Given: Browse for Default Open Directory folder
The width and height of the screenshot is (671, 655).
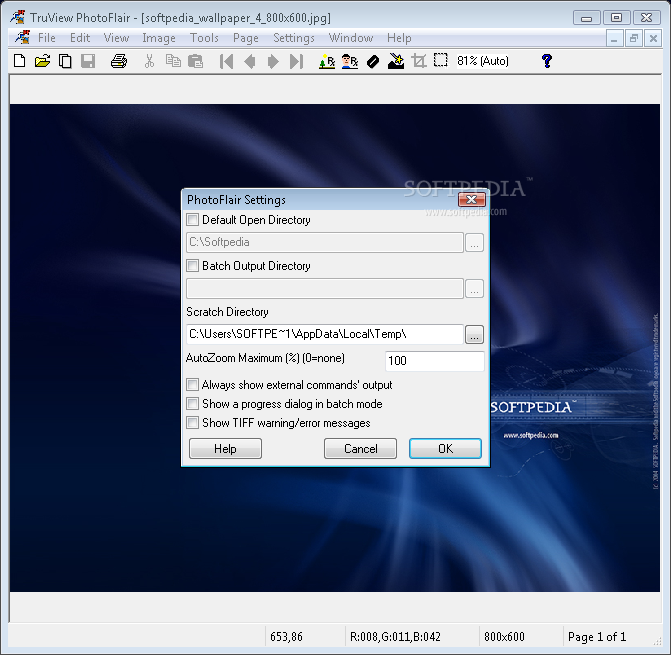Looking at the screenshot, I should pos(474,243).
